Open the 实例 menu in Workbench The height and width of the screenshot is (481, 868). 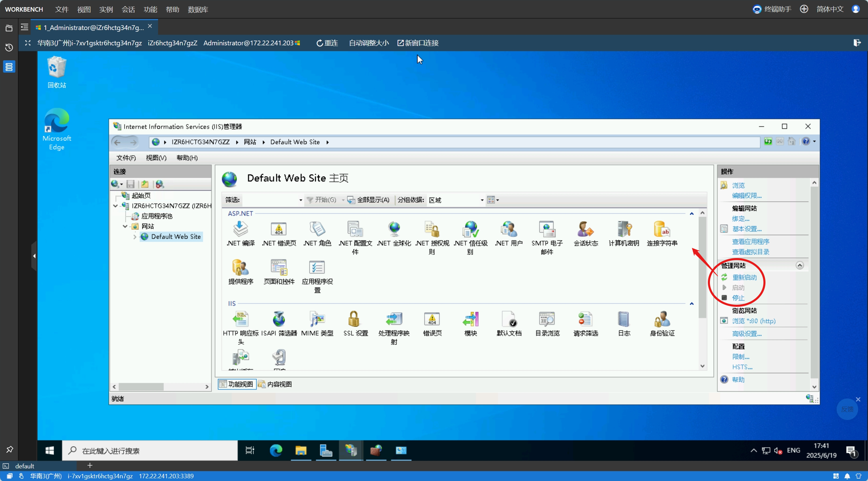[106, 9]
